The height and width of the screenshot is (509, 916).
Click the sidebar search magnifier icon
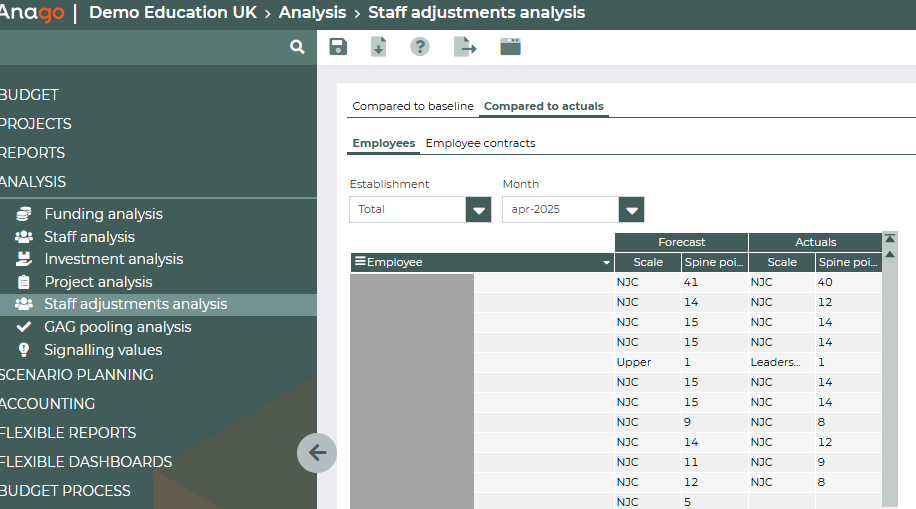pos(297,47)
